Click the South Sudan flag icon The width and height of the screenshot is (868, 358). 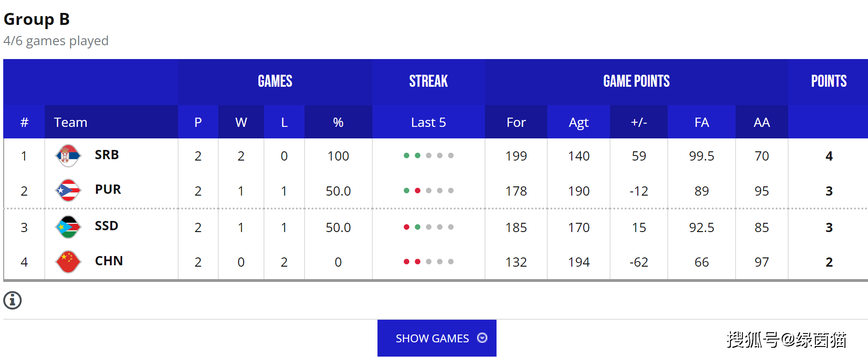(68, 227)
